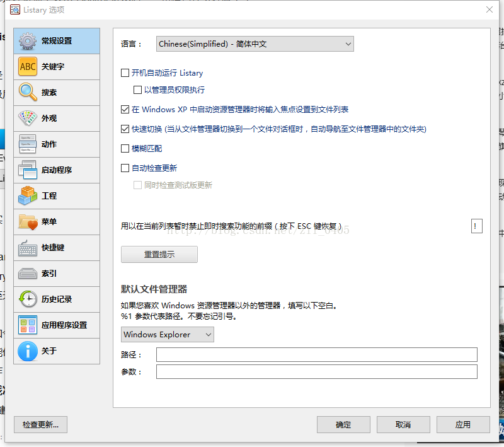
Task: Click the 同时检查测试版更新 checkbox
Action: (137, 185)
